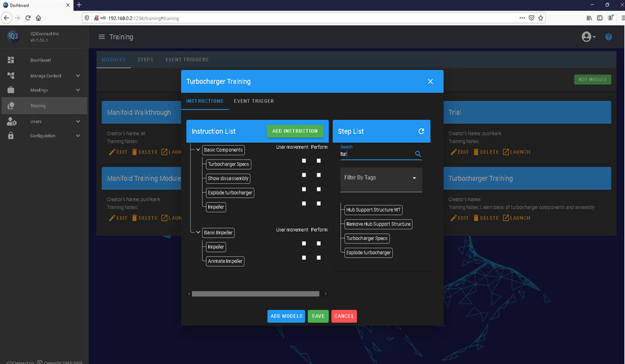Delete the Trial module
Screen dimensions: 625x364
click(x=486, y=152)
